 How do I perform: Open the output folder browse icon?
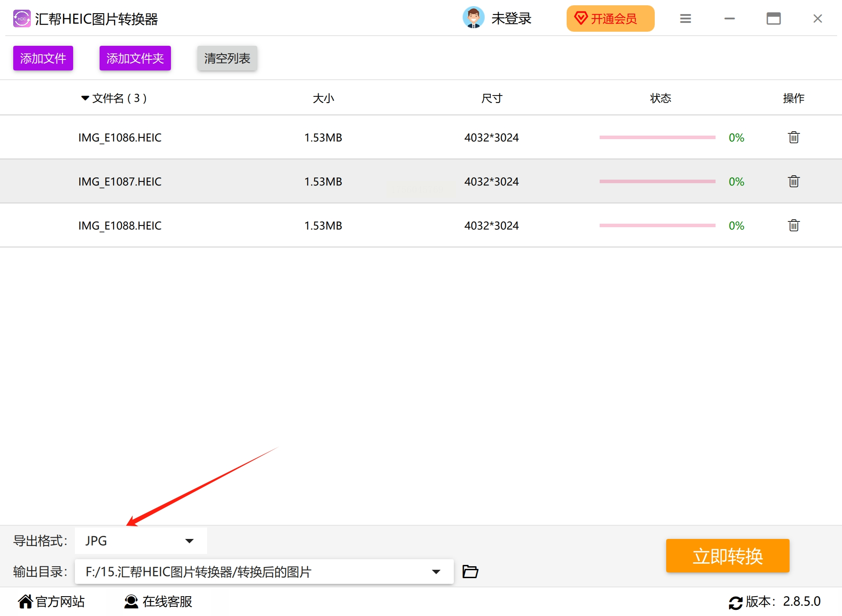tap(470, 572)
